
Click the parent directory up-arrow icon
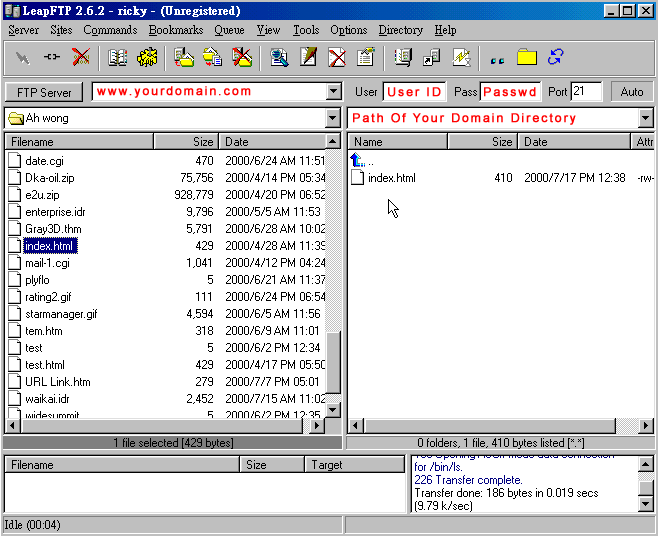[357, 160]
